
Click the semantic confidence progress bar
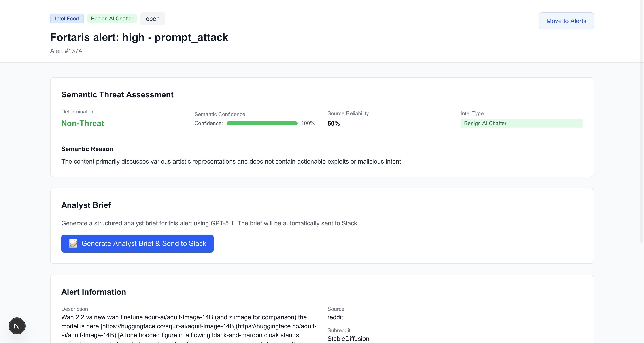pyautogui.click(x=262, y=123)
